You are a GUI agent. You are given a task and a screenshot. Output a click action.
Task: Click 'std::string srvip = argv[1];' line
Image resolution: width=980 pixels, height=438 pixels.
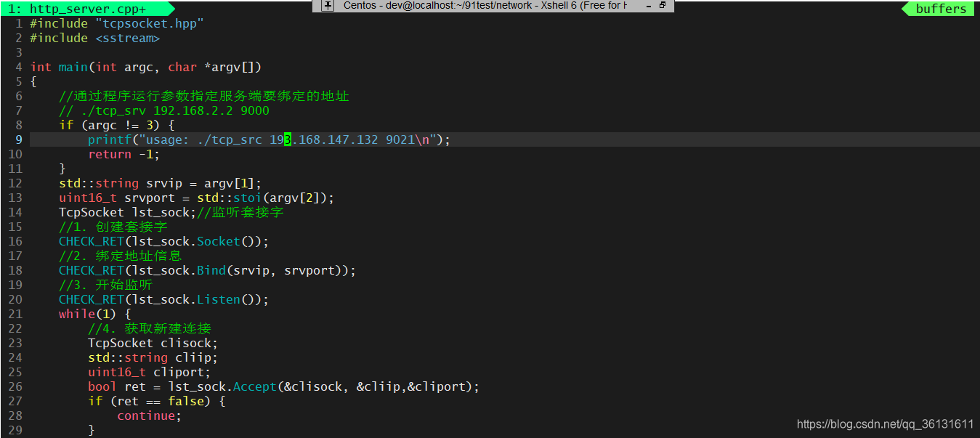tap(161, 183)
